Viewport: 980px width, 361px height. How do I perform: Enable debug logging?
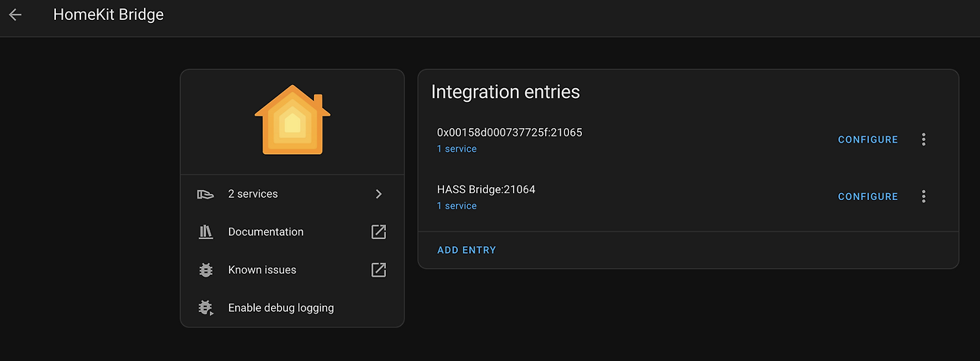(281, 308)
